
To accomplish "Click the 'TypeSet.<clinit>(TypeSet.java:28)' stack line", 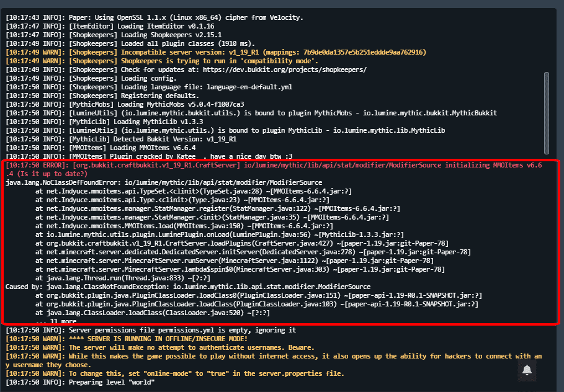I will click(194, 191).
